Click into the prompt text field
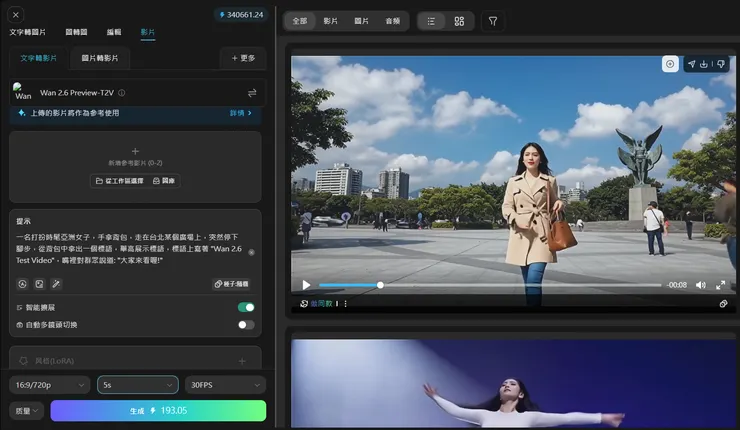 coord(129,249)
